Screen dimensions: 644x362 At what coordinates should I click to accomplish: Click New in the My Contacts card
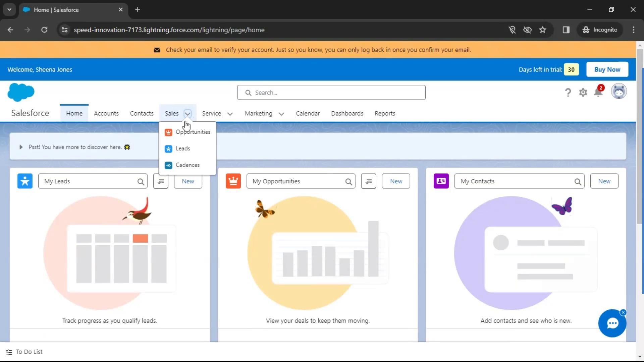click(604, 181)
